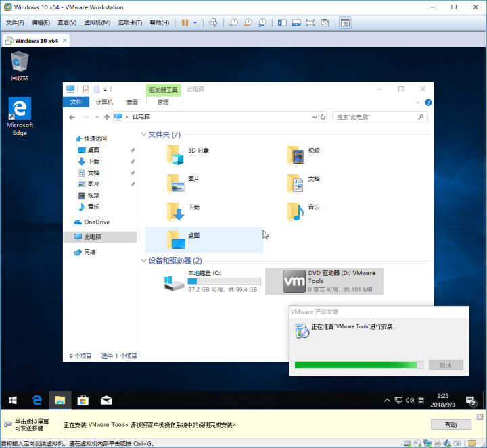Click 取消 in VMware installer dialog
The width and height of the screenshot is (487, 448).
click(446, 365)
